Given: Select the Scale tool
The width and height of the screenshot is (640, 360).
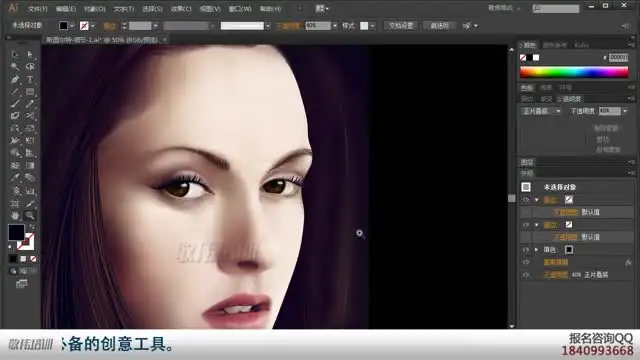Looking at the screenshot, I should click(30, 129).
